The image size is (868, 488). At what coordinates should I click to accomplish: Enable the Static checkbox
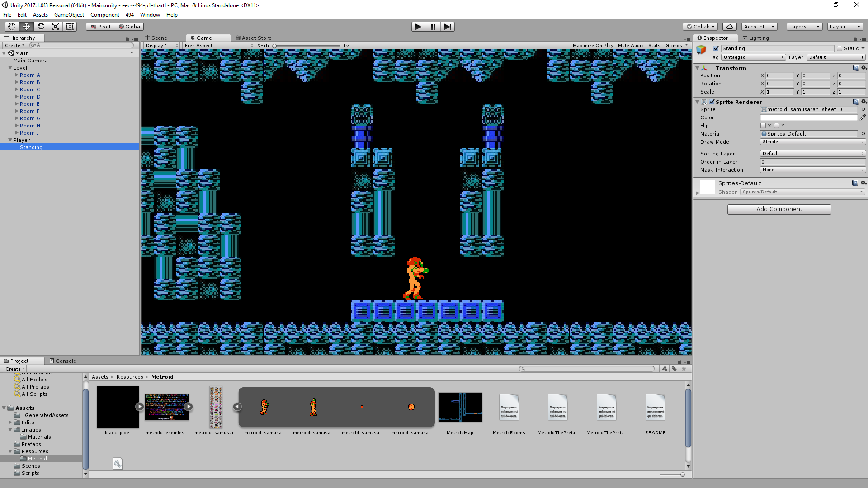click(840, 48)
